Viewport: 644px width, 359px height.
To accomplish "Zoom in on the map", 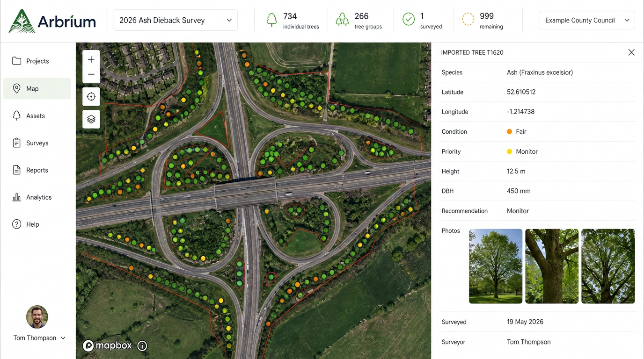I will pos(91,59).
